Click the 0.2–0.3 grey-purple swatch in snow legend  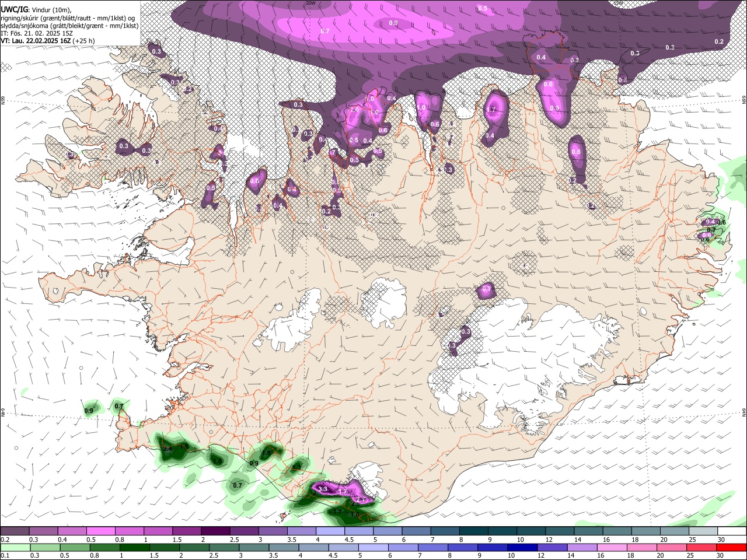coord(15,531)
